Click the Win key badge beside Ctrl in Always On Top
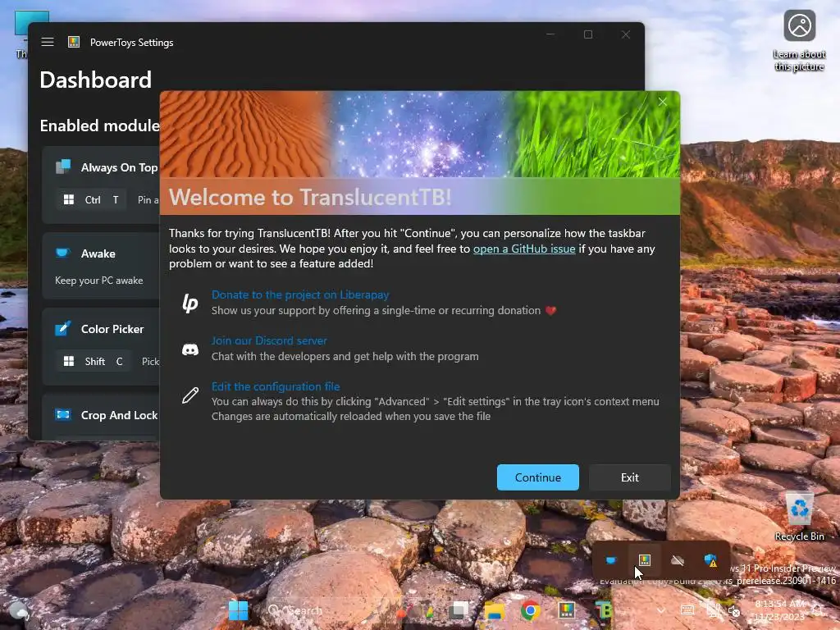 (x=69, y=200)
